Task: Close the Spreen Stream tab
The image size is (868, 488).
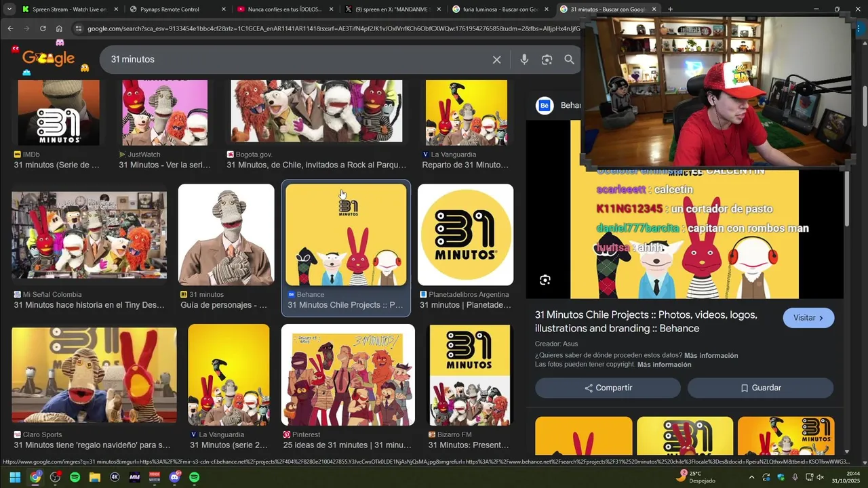Action: 116,9
